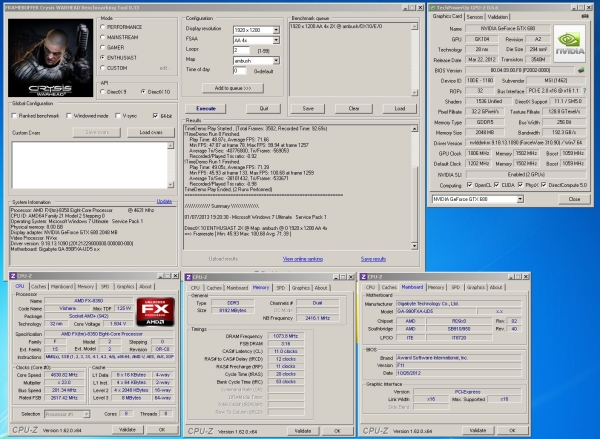
Task: Open Memory tab in right CPU-Z window
Action: [x=436, y=287]
